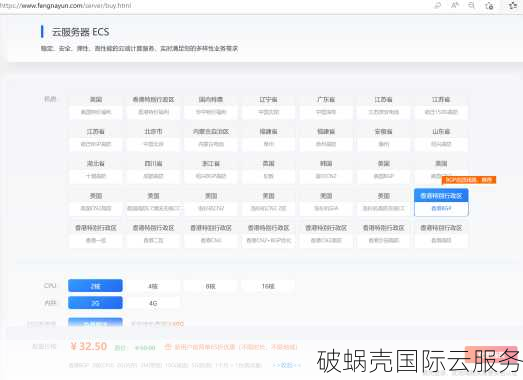Choose the 16核 CPU option
This screenshot has width=523, height=380.
[x=268, y=286]
